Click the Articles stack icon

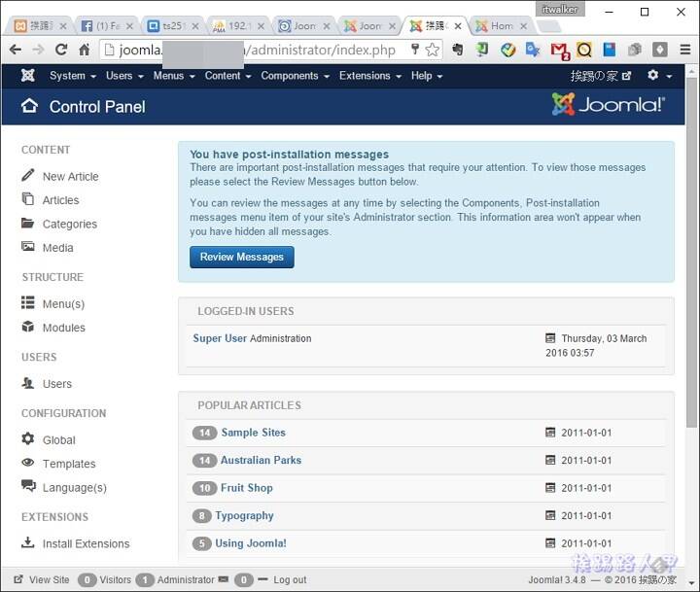click(x=27, y=198)
